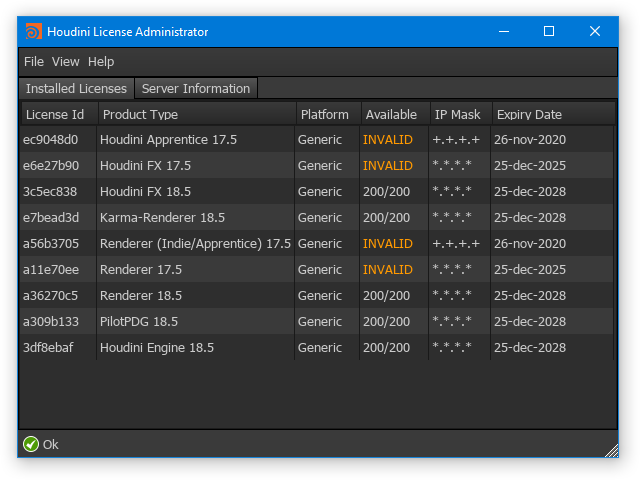This screenshot has width=640, height=480.
Task: Sort by the Available column header
Action: (395, 115)
